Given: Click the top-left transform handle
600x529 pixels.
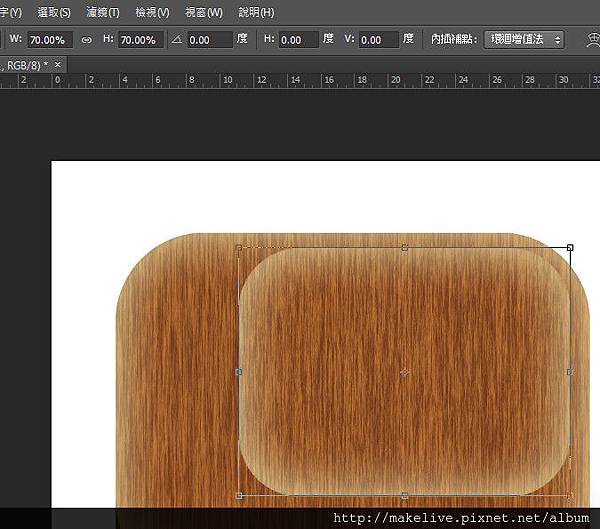Looking at the screenshot, I should (239, 247).
